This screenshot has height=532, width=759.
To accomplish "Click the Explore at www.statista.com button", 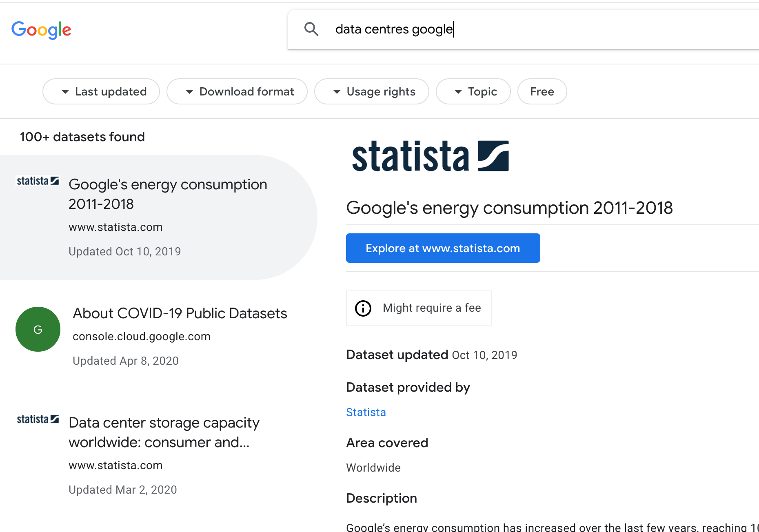I will pyautogui.click(x=443, y=248).
